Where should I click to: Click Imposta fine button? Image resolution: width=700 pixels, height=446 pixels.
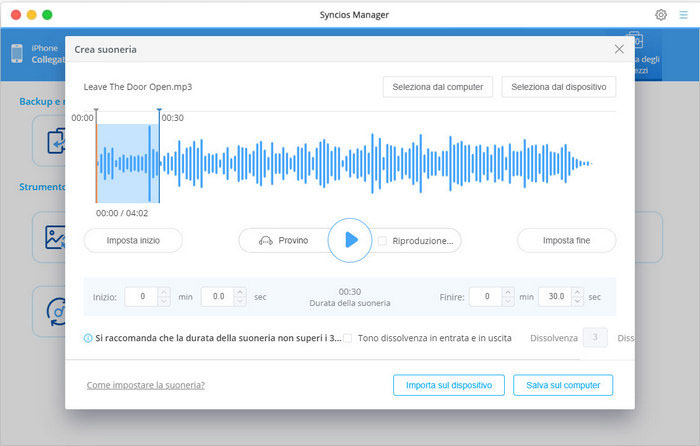[567, 240]
